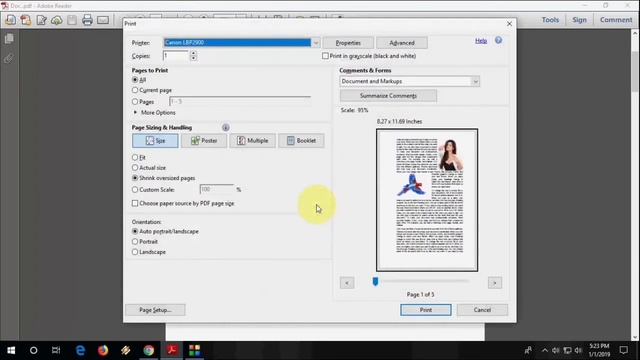Open the Help link in Print dialog
Viewport: 640px width, 360px height.
coord(481,41)
